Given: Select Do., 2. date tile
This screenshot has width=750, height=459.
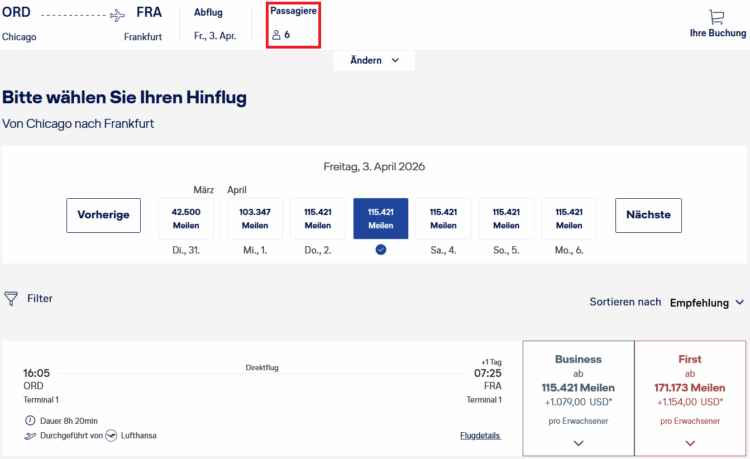Looking at the screenshot, I should coord(318,219).
